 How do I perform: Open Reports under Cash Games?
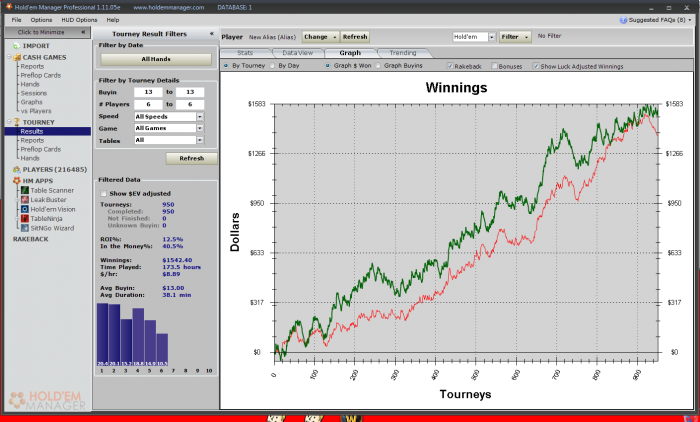click(32, 66)
